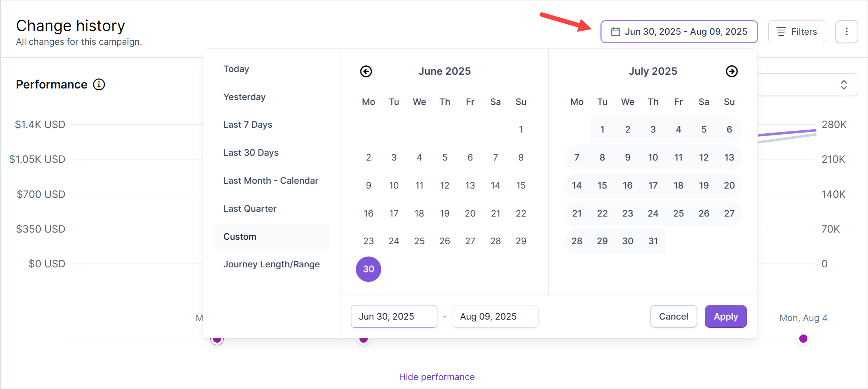
Task: Select the Last 7 Days preset
Action: (x=248, y=125)
